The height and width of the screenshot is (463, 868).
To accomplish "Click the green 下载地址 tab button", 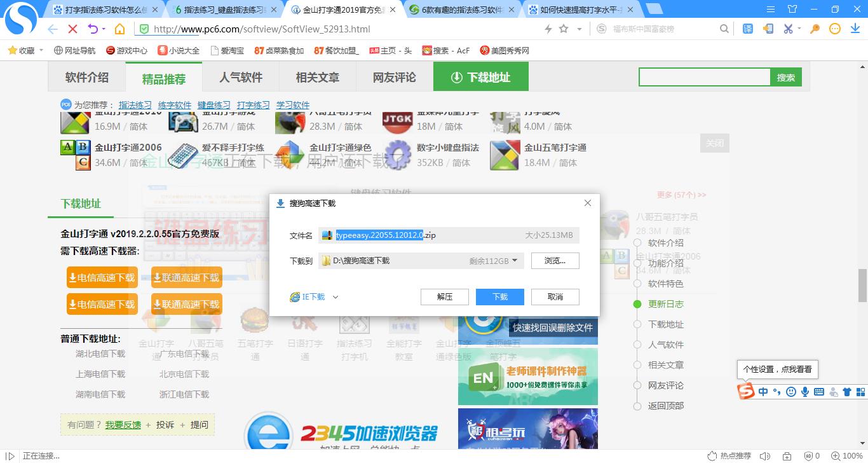I will click(x=481, y=78).
